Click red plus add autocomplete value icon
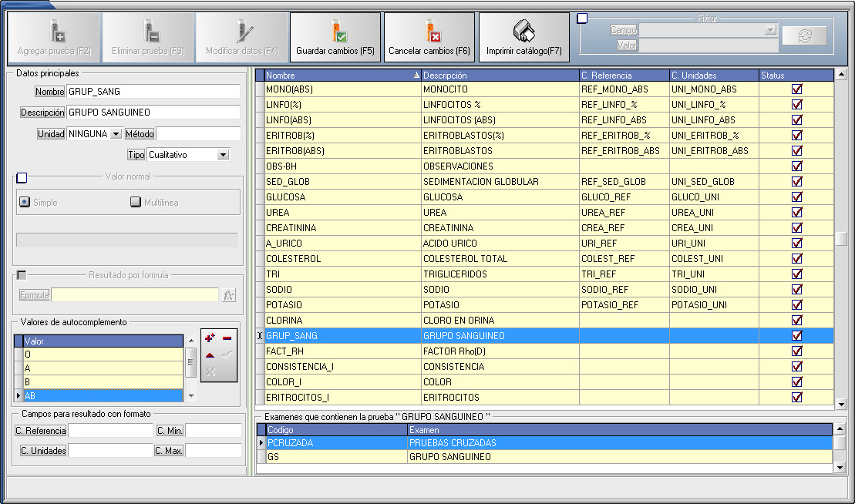The width and height of the screenshot is (855, 504). pyautogui.click(x=210, y=338)
